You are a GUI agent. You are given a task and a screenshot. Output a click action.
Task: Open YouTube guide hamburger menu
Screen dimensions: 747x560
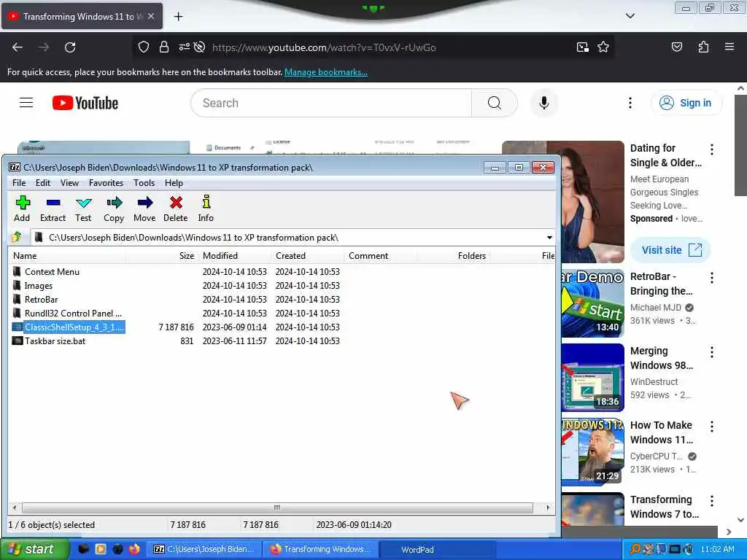tap(26, 103)
